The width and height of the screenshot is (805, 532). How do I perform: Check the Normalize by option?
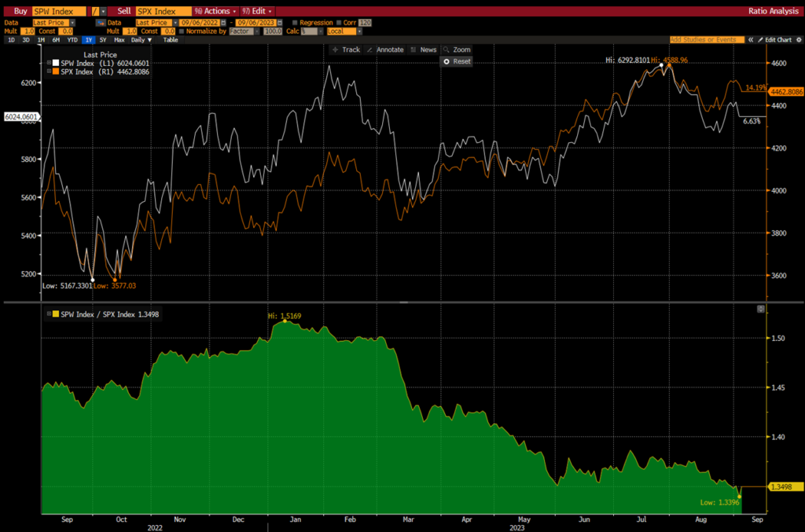182,31
